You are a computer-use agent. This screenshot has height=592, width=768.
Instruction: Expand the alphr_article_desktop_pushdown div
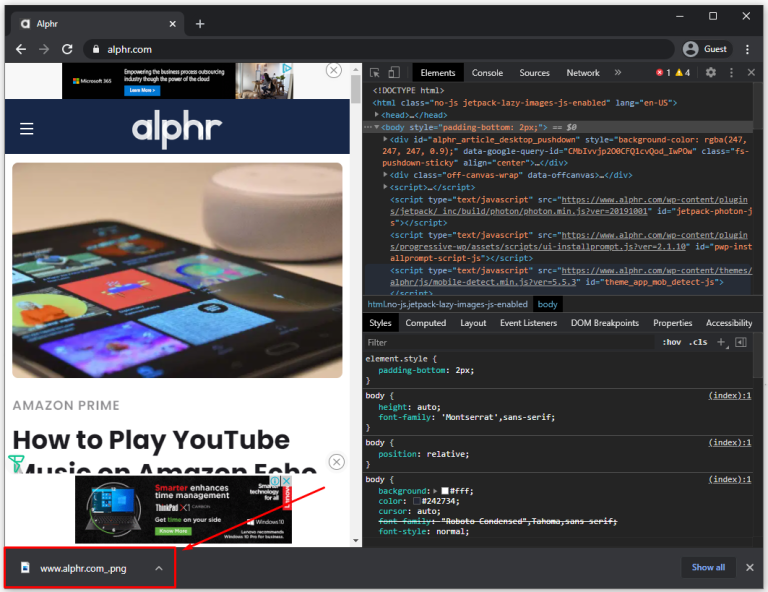coord(385,140)
